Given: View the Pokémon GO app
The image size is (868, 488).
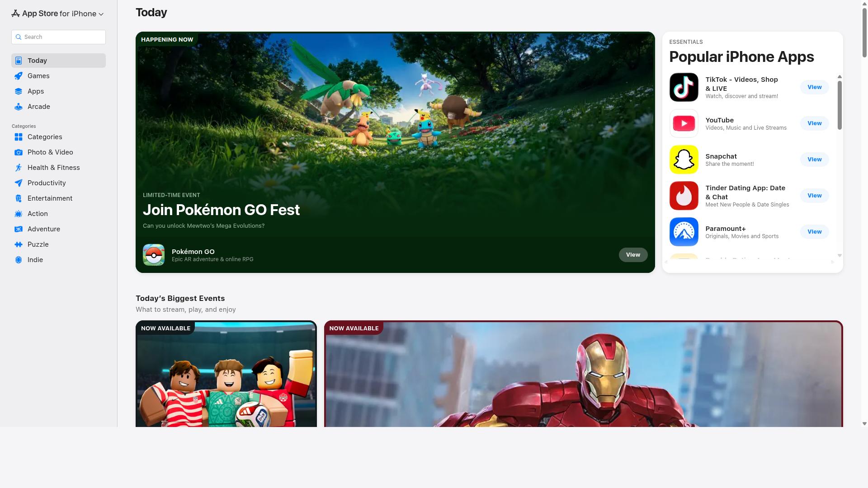Looking at the screenshot, I should (633, 255).
